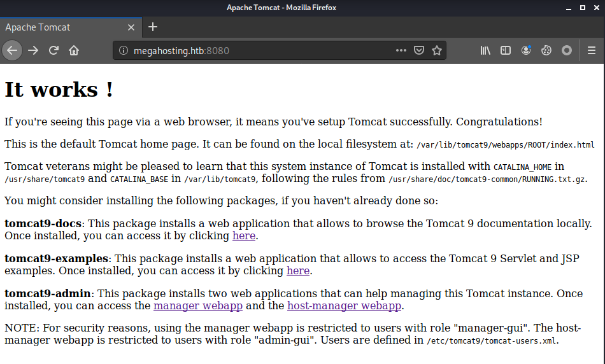605x364 pixels.
Task: Open the Library history and bookmarks
Action: 485,50
